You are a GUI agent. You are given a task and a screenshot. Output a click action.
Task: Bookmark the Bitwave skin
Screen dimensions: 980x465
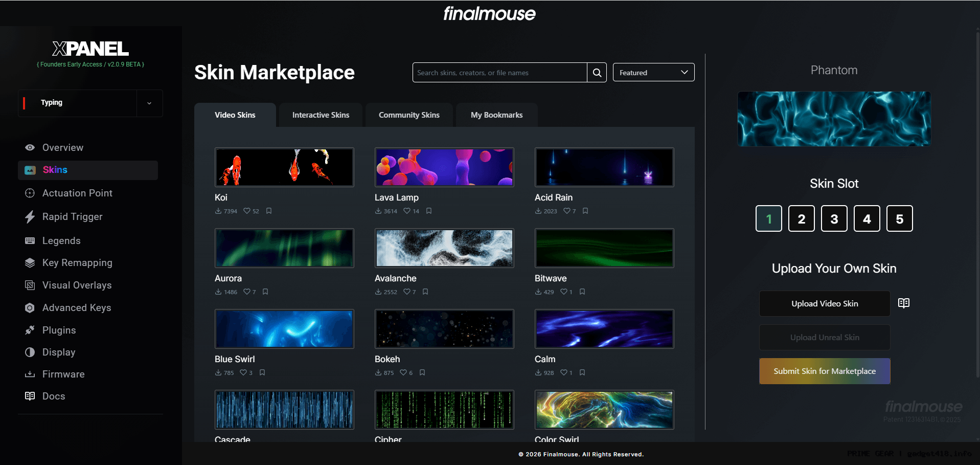582,292
